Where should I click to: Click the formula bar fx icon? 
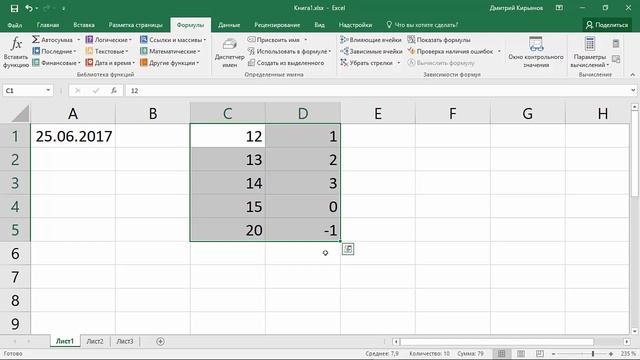114,91
